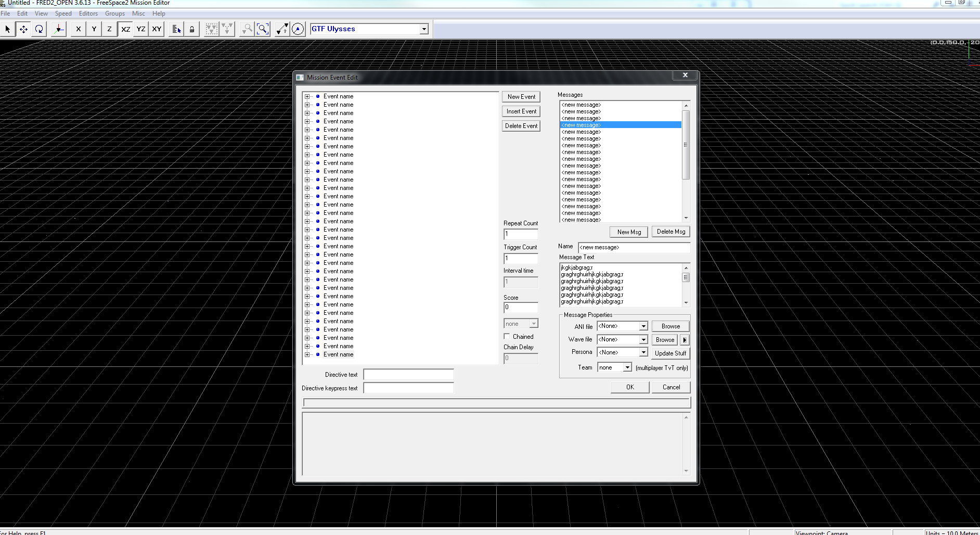
Task: Toggle the Show Distances toolbar icon
Action: coord(282,29)
